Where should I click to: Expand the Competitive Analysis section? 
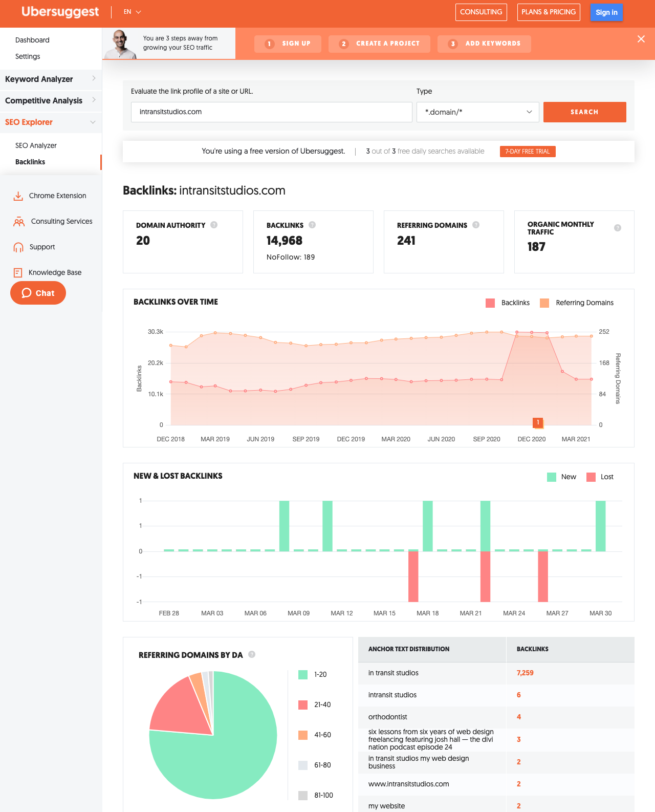pos(51,100)
